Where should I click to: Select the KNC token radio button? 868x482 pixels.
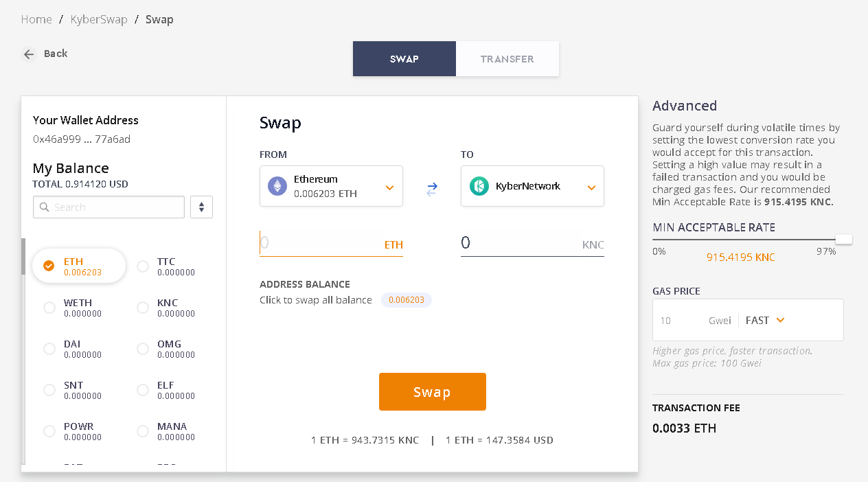142,308
